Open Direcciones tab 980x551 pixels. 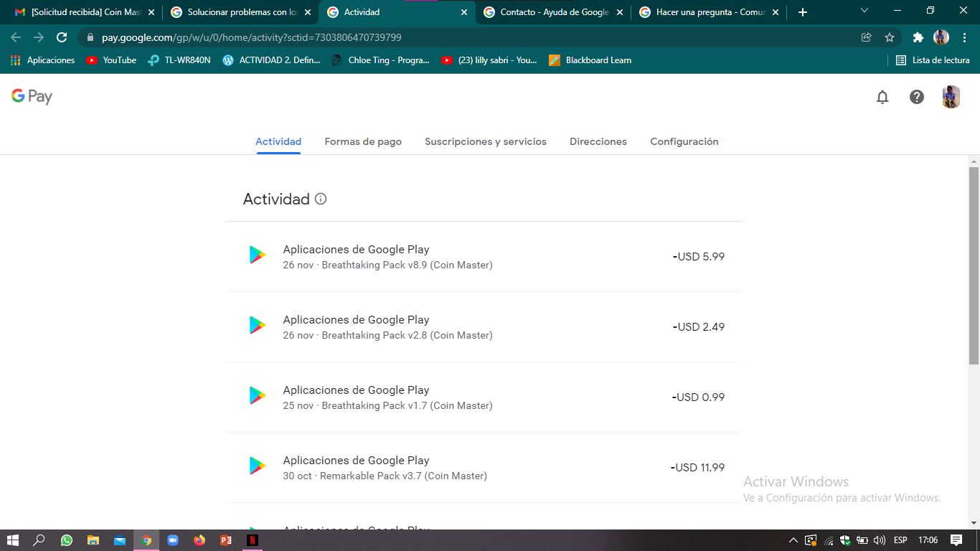598,141
